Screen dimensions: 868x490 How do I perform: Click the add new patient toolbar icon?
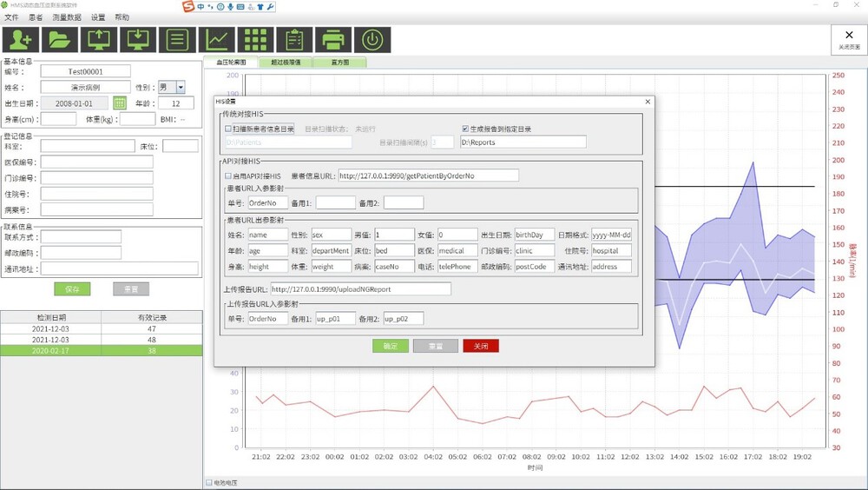(20, 40)
